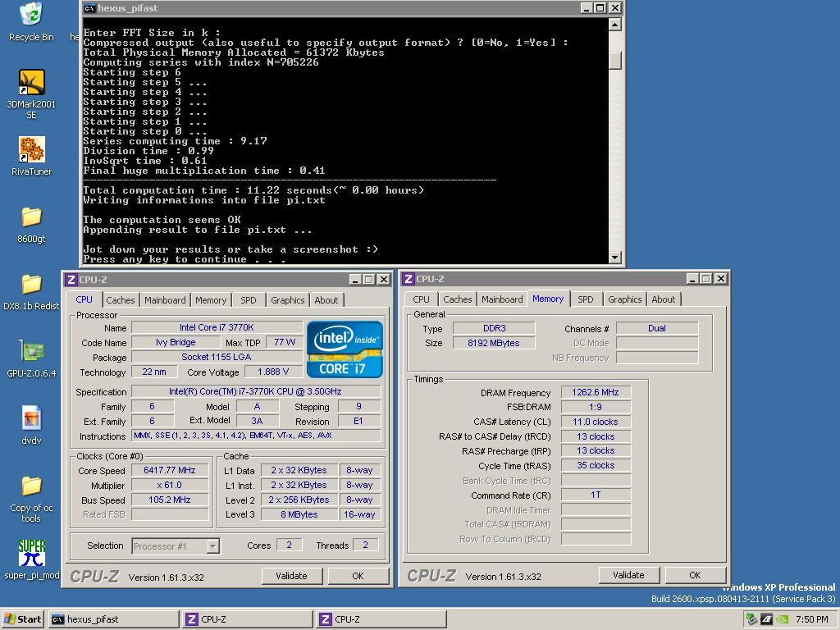The height and width of the screenshot is (630, 840).
Task: Click the Multiplier x 61.0 field
Action: click(169, 486)
